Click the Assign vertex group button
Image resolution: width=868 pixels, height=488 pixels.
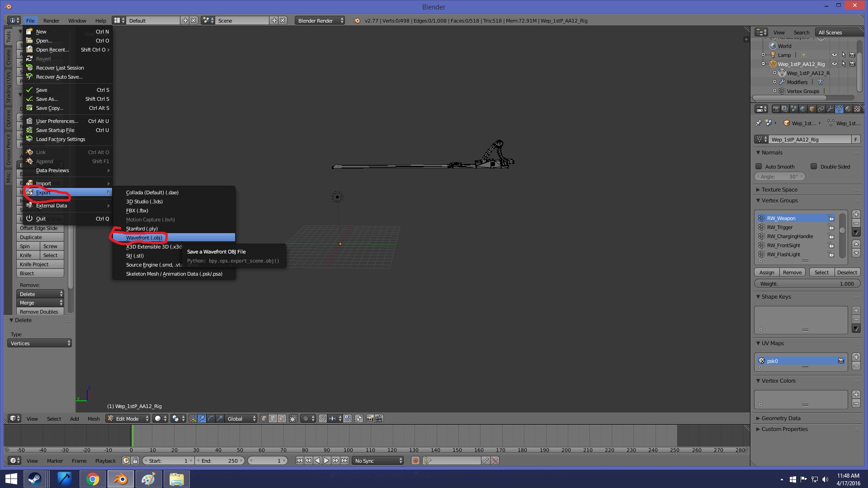click(767, 272)
